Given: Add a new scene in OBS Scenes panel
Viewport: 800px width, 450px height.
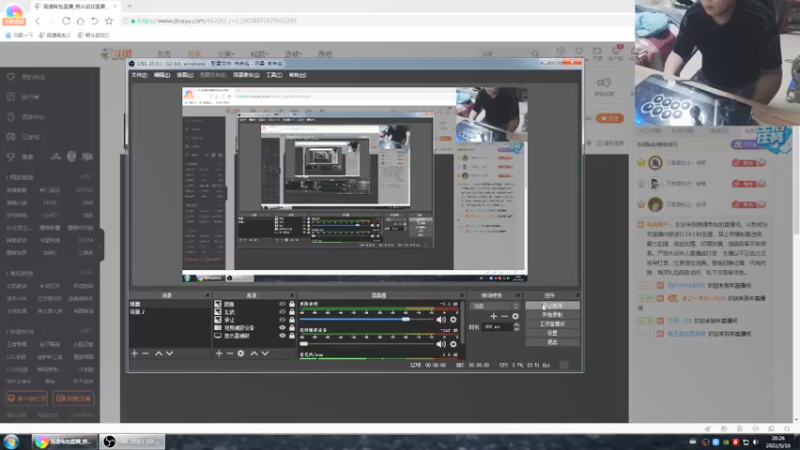Looking at the screenshot, I should tap(135, 353).
